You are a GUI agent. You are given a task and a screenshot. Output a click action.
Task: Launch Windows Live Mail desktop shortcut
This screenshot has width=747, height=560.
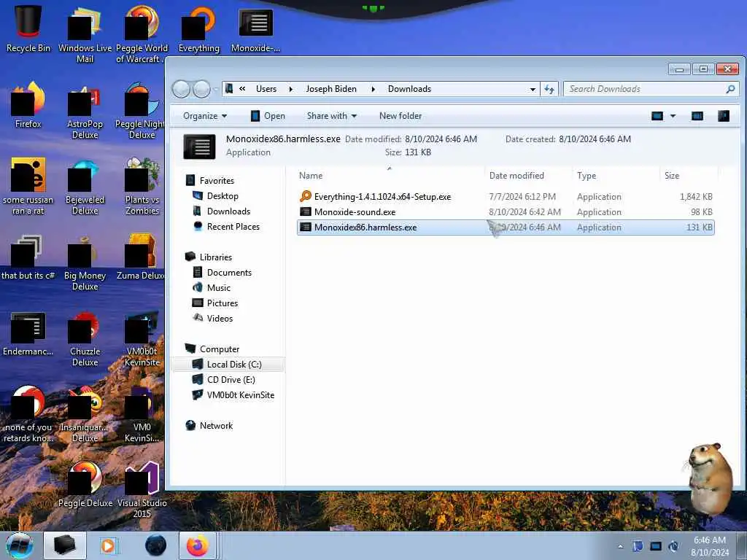click(85, 34)
